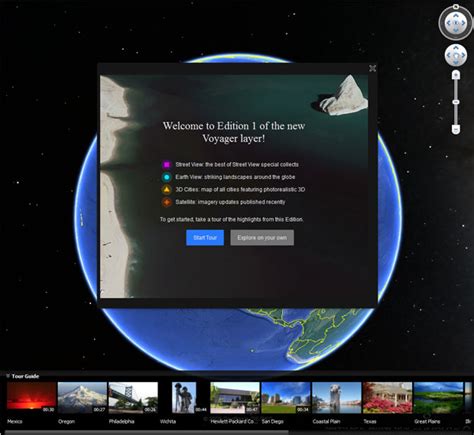The width and height of the screenshot is (474, 435).
Task: Move left with the move joystick arrow
Action: pyautogui.click(x=449, y=55)
